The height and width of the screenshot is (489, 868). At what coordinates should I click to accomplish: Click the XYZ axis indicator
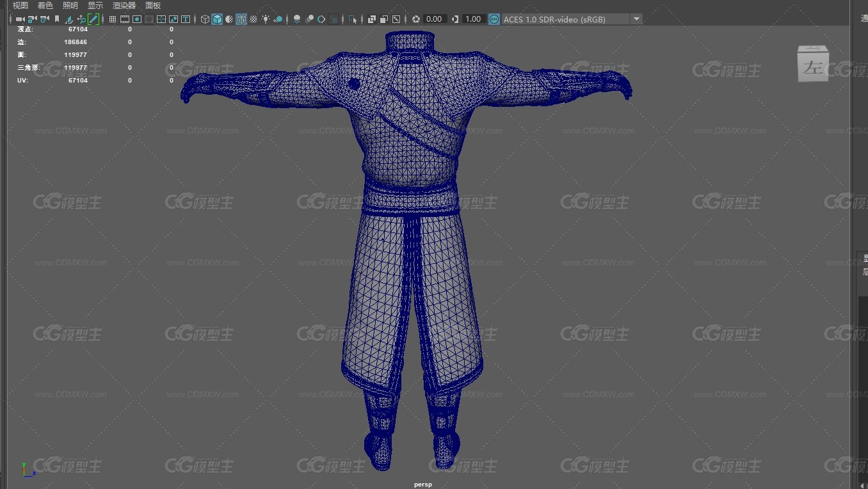[x=28, y=469]
